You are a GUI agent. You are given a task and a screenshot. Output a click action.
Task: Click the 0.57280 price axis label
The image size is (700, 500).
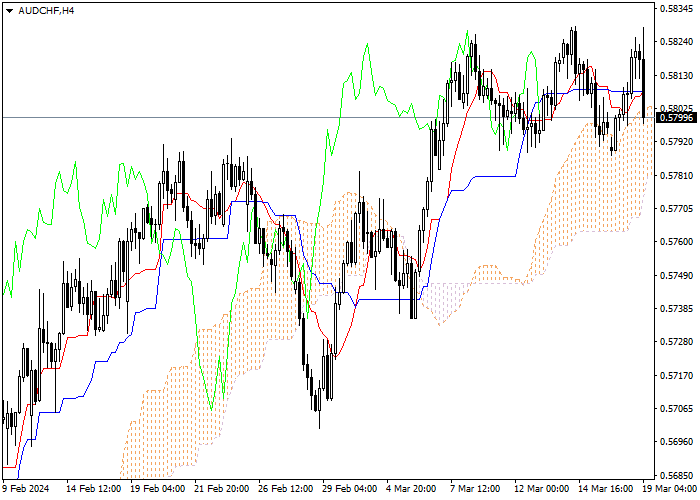pos(677,342)
